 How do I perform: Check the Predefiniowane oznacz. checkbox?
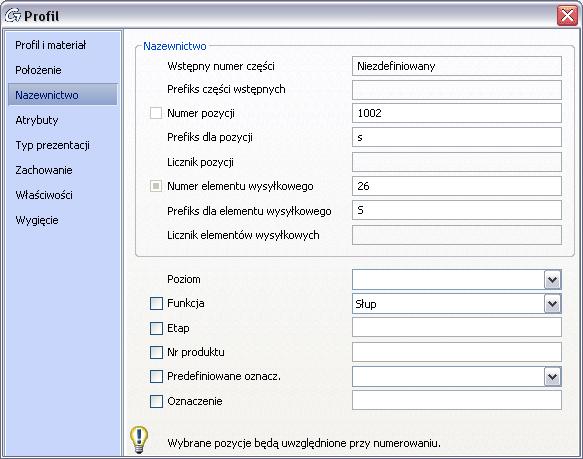tap(156, 376)
